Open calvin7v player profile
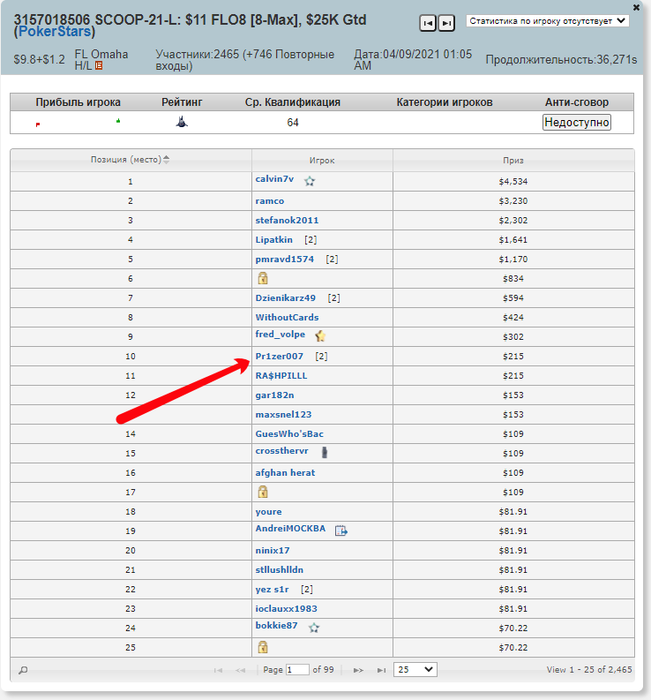This screenshot has width=651, height=700. tap(275, 179)
